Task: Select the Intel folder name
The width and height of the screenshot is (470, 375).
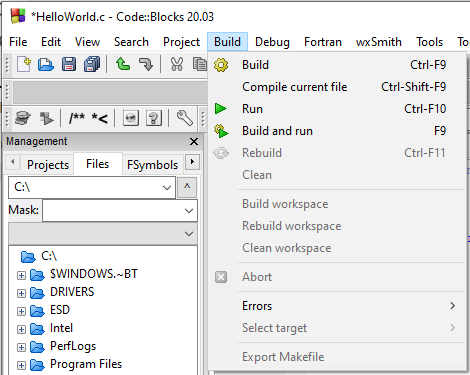Action: (x=61, y=328)
